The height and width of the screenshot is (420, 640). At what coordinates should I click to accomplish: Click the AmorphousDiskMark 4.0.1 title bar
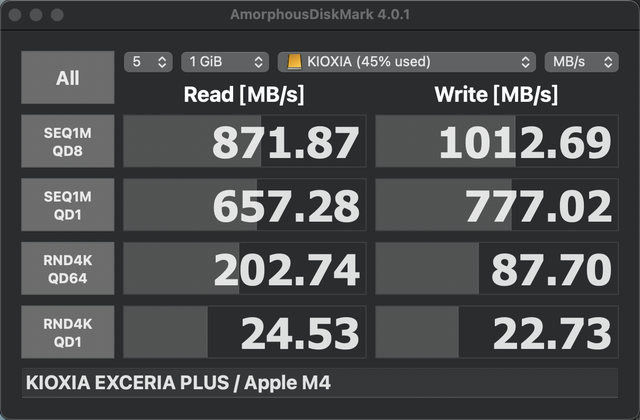coord(320,15)
